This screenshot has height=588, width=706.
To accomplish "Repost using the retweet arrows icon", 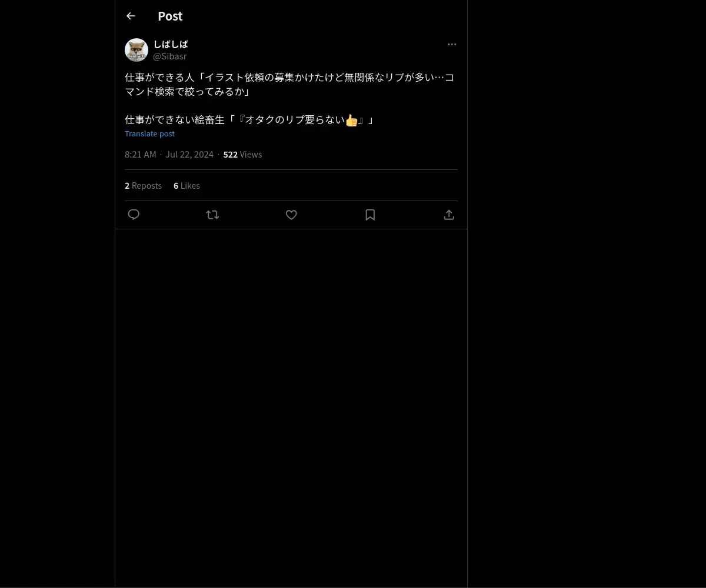I will [212, 215].
